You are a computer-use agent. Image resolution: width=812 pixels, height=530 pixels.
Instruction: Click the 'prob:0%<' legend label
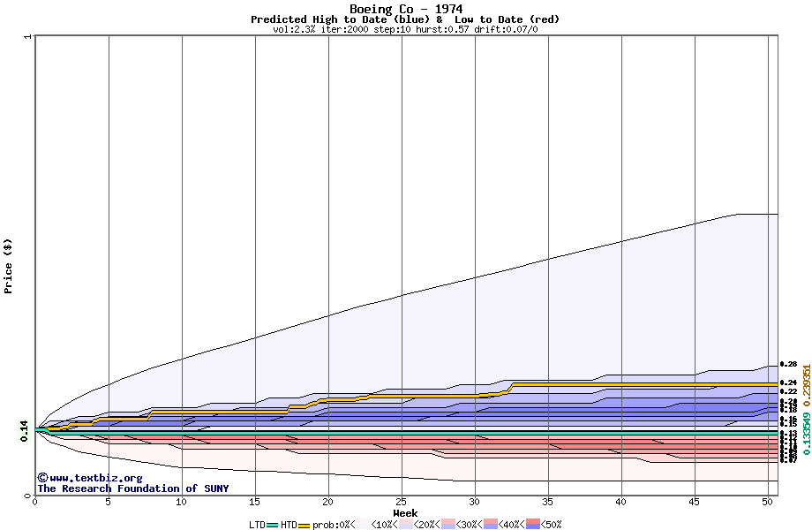point(334,525)
